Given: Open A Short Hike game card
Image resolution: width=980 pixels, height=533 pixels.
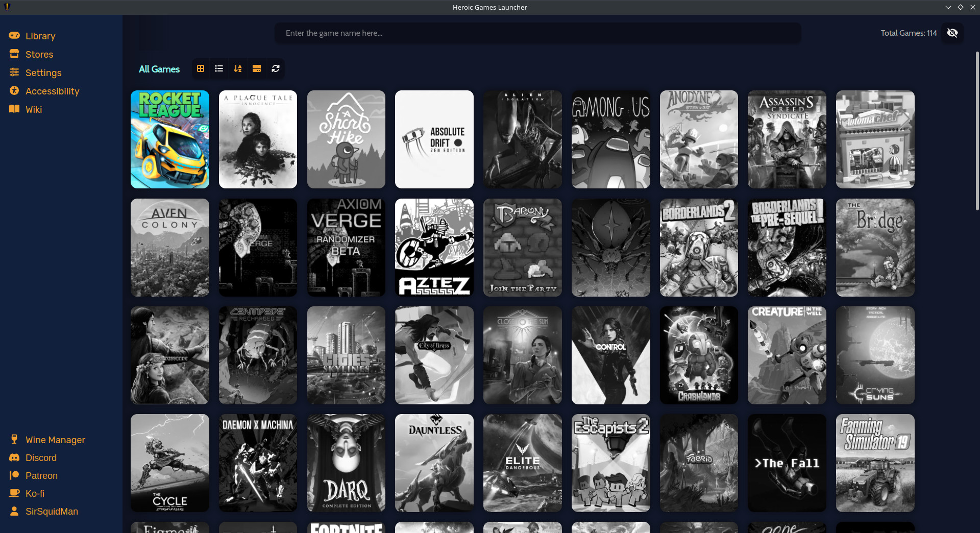Looking at the screenshot, I should tap(346, 139).
